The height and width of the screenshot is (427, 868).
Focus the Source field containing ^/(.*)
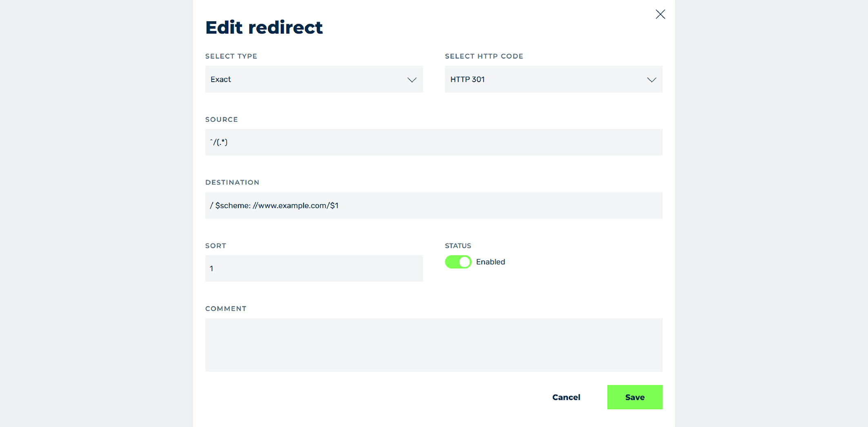tap(434, 142)
